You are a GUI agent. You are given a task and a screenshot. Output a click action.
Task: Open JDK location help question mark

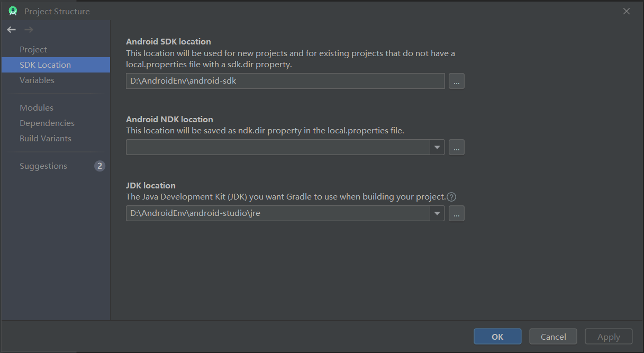click(x=451, y=197)
